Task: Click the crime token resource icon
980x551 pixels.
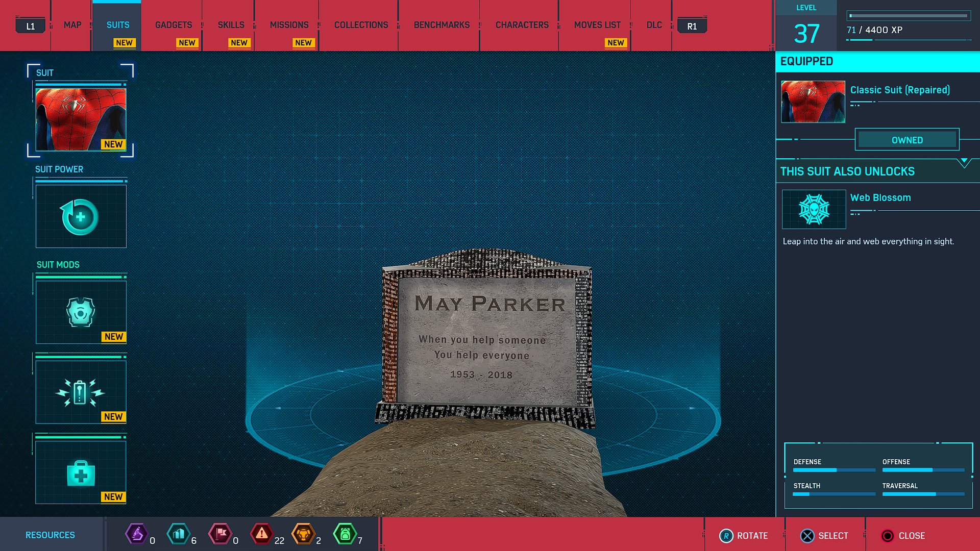Action: [x=262, y=534]
